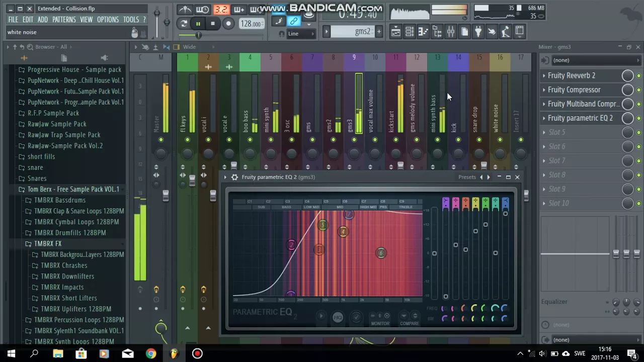Screen dimensions: 644x362
Task: Go to next preset arrow
Action: [x=488, y=177]
